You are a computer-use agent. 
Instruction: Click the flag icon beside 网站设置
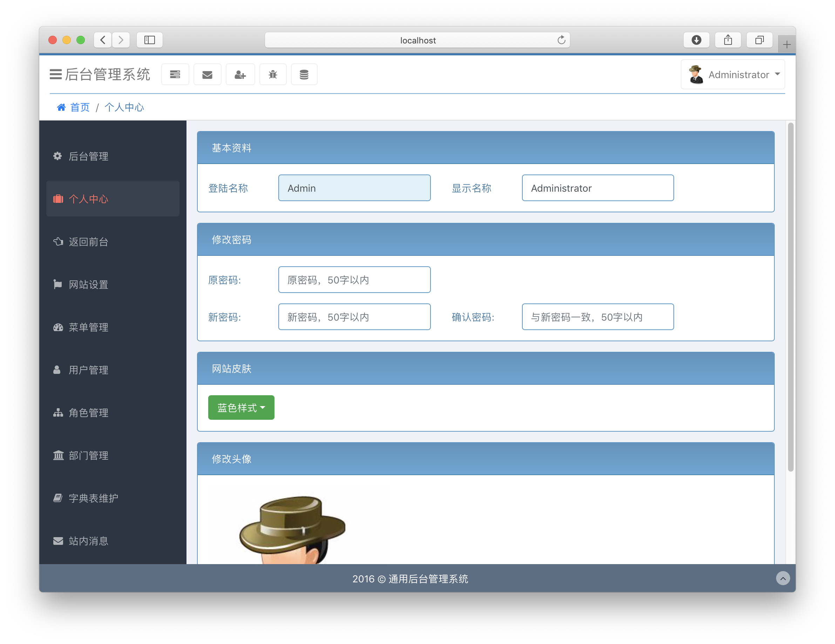click(57, 285)
